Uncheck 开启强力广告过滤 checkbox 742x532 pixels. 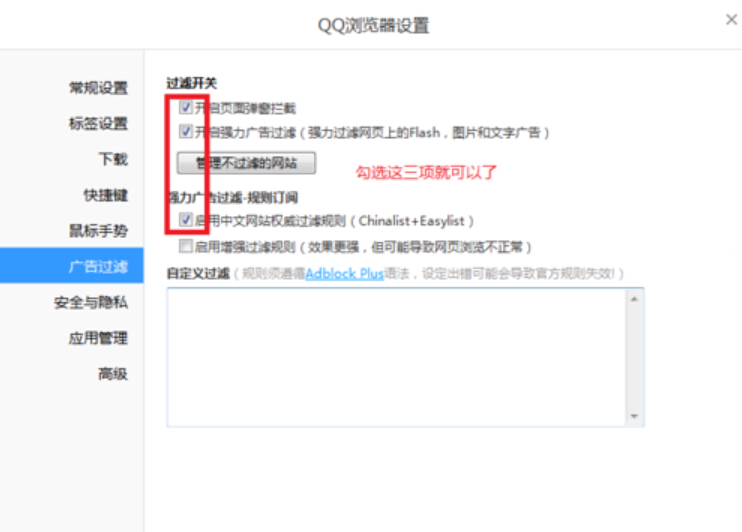point(186,131)
